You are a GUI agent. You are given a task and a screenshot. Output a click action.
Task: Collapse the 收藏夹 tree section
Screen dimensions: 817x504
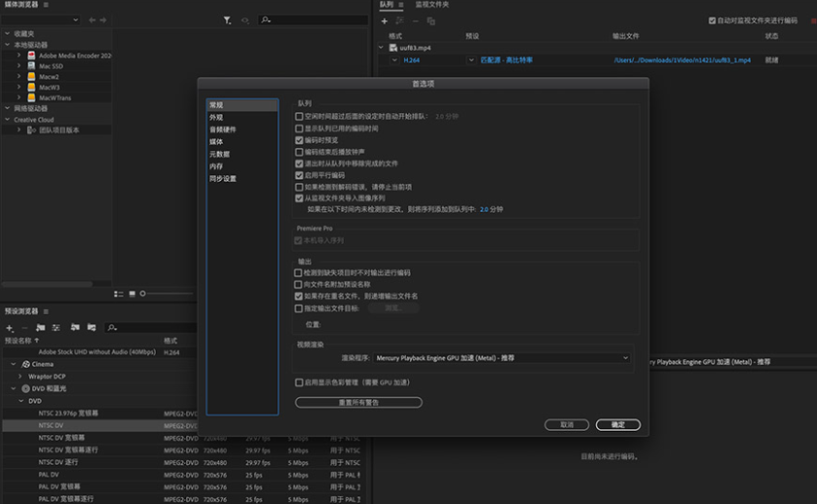pos(7,33)
